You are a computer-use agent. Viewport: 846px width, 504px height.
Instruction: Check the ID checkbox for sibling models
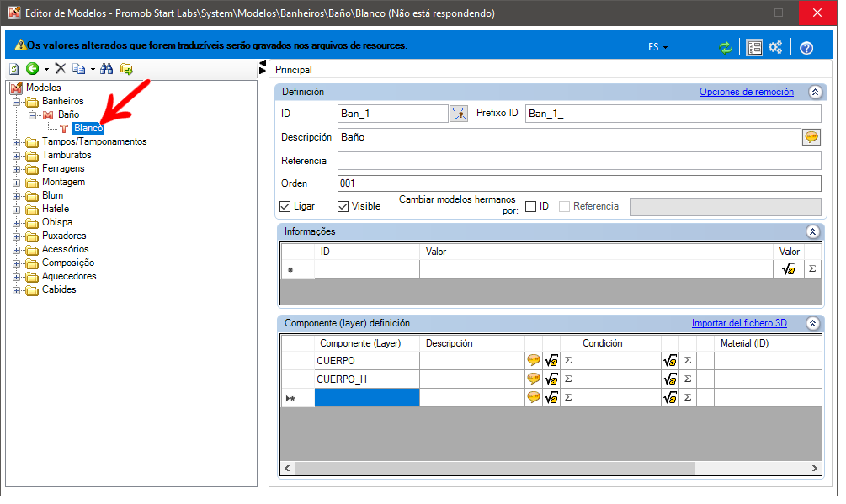click(x=531, y=206)
